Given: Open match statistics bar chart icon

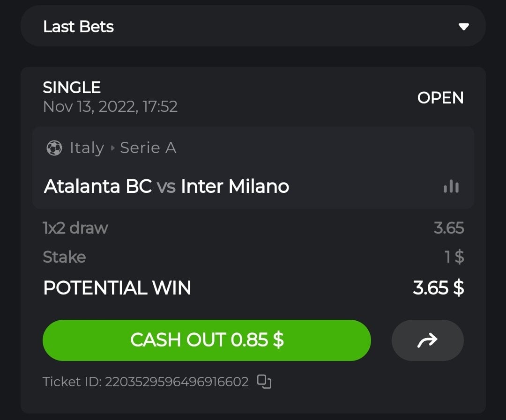Looking at the screenshot, I should click(x=451, y=187).
